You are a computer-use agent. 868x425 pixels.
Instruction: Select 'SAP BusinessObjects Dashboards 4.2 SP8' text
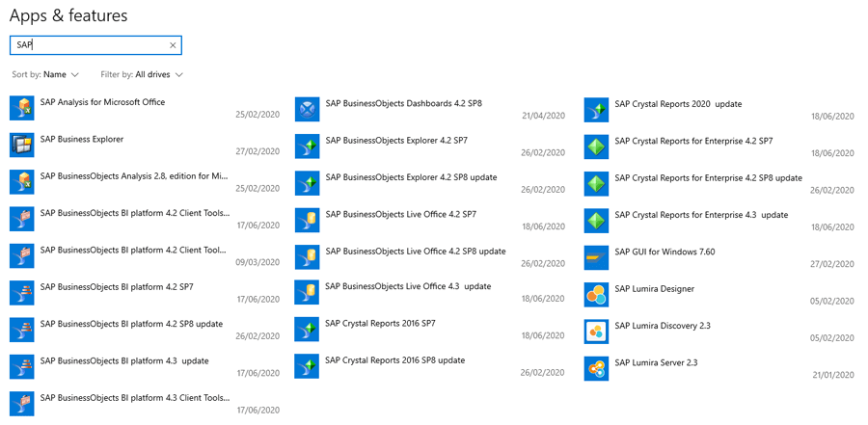(x=404, y=103)
